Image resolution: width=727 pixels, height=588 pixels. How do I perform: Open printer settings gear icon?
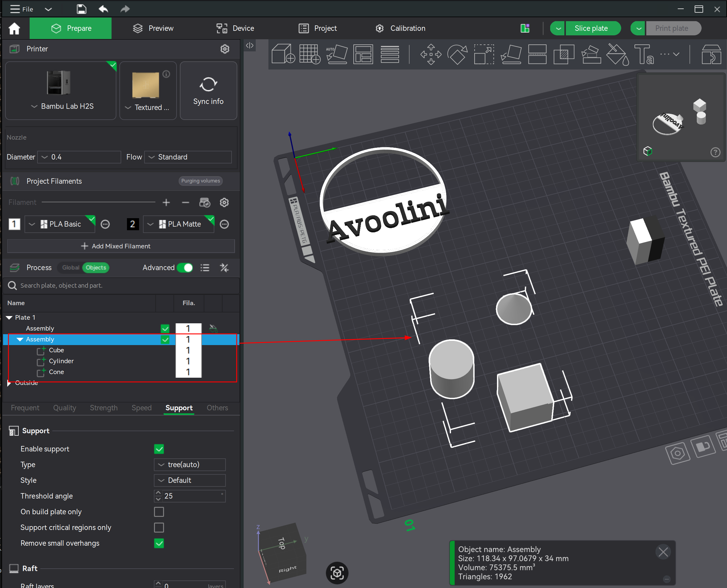[225, 49]
